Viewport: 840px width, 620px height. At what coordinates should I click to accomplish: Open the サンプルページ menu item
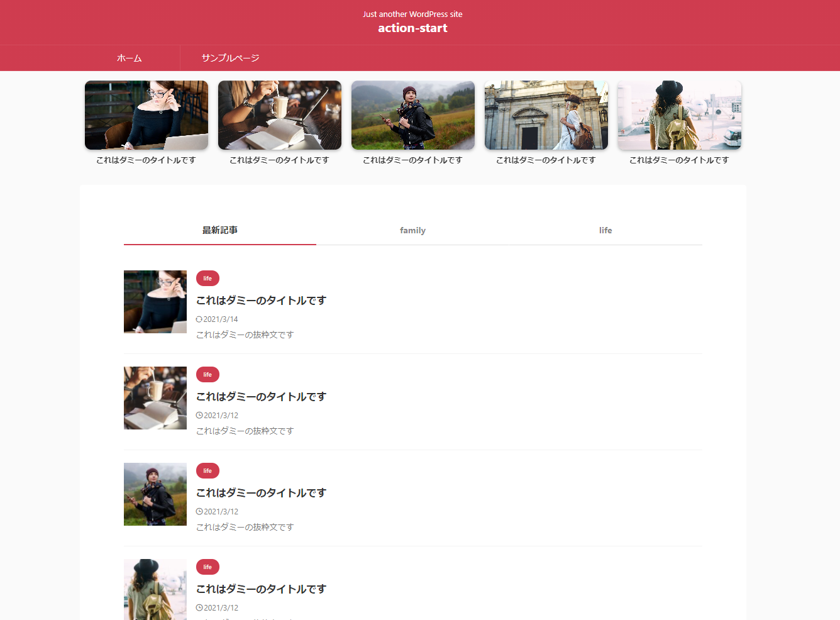coord(230,58)
